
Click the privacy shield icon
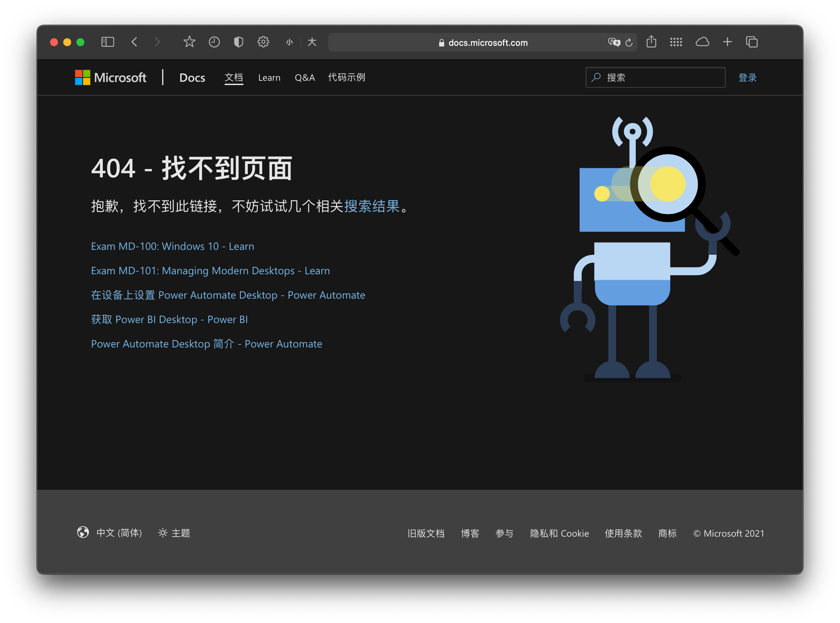pyautogui.click(x=238, y=42)
